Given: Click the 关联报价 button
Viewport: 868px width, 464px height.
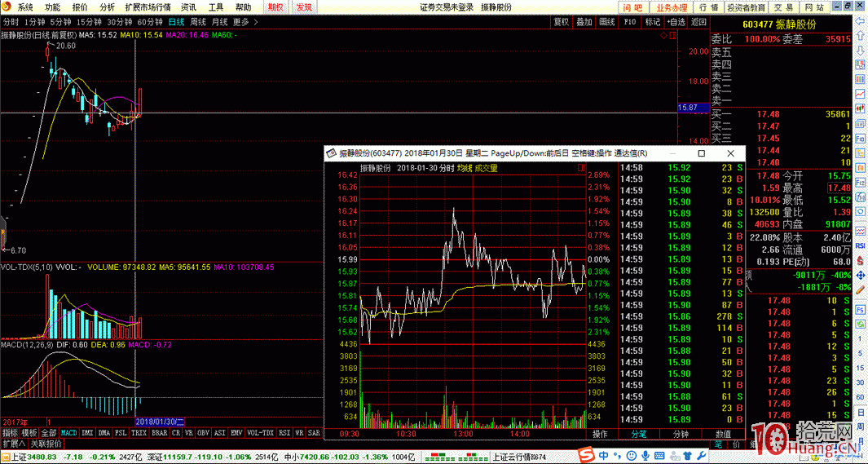Looking at the screenshot, I should click(x=46, y=444).
